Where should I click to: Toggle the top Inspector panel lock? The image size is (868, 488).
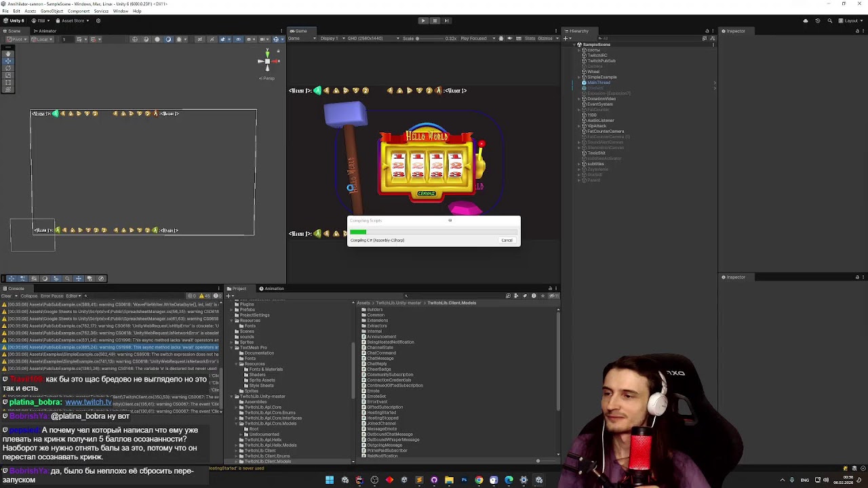(x=859, y=31)
